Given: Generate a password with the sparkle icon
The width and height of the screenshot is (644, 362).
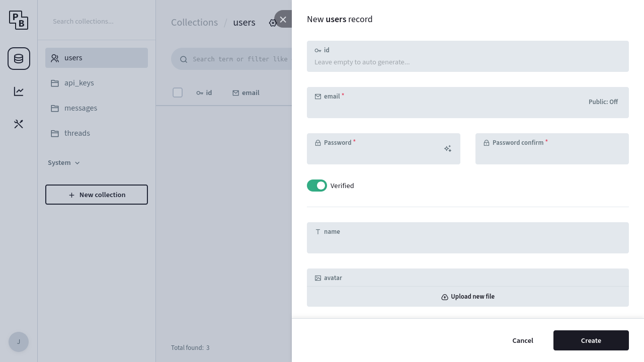Looking at the screenshot, I should 448,149.
